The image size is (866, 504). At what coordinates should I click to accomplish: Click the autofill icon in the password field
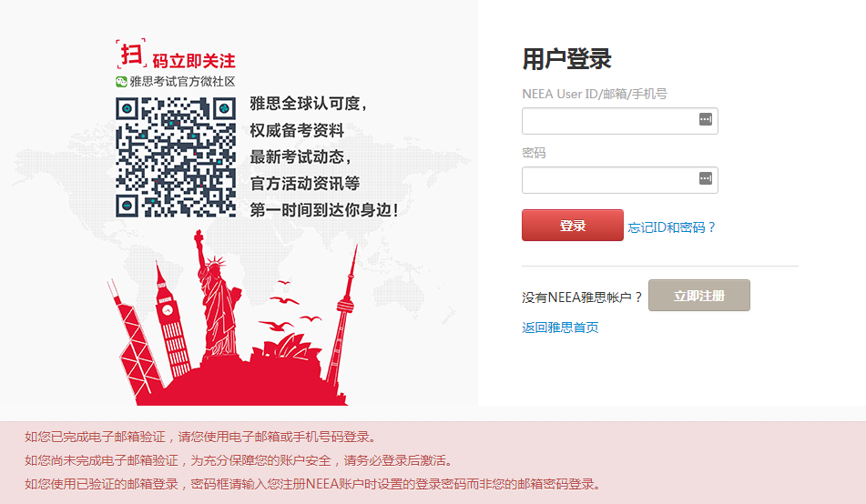705,178
